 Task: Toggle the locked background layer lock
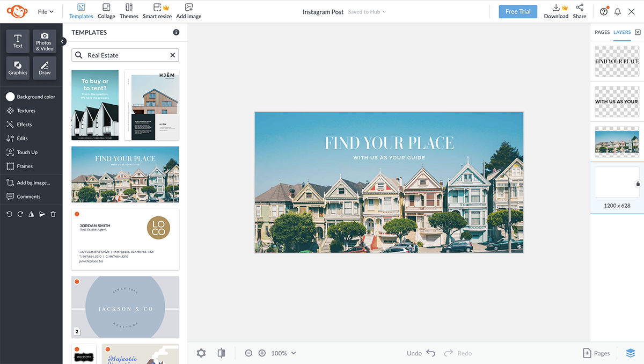point(638,184)
